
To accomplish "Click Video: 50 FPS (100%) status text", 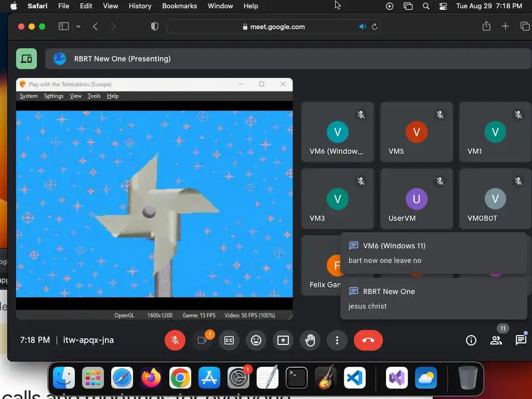I will (250, 315).
